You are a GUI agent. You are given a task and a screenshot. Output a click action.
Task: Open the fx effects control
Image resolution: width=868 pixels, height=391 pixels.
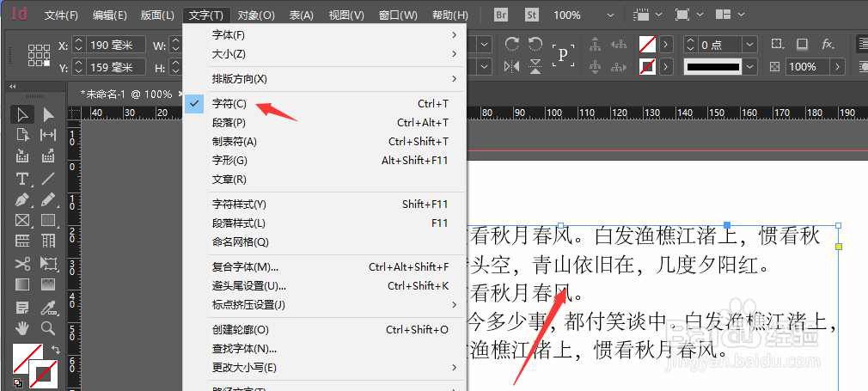coord(828,45)
